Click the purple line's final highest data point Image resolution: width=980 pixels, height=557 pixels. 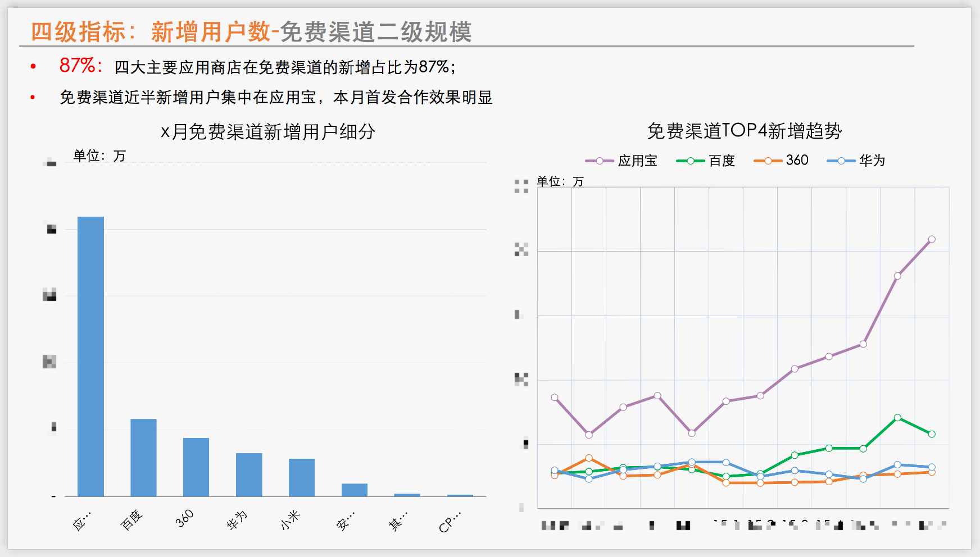pyautogui.click(x=932, y=239)
